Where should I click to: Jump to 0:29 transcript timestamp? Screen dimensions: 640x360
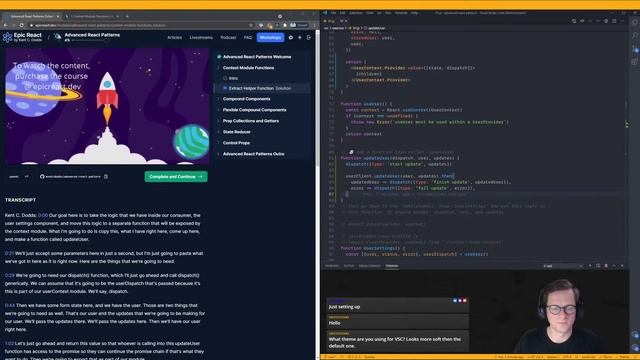coord(9,276)
